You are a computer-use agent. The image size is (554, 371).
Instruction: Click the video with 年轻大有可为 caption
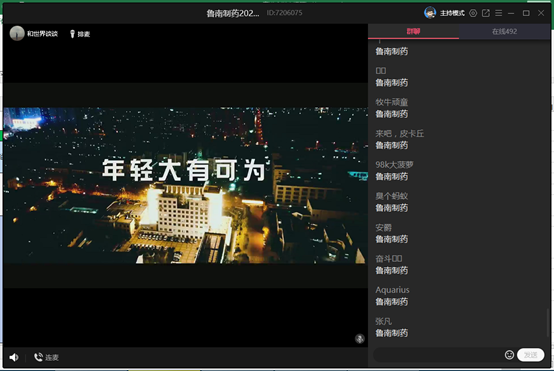coord(185,186)
